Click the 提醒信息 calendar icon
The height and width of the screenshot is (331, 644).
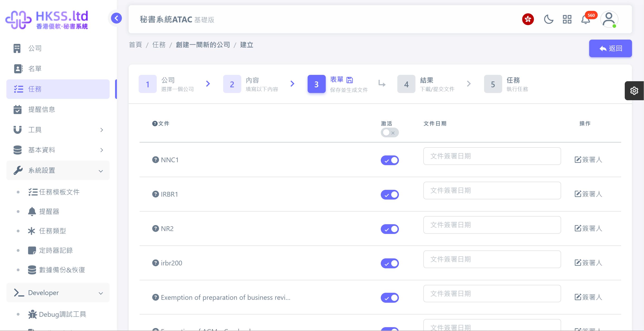click(17, 109)
